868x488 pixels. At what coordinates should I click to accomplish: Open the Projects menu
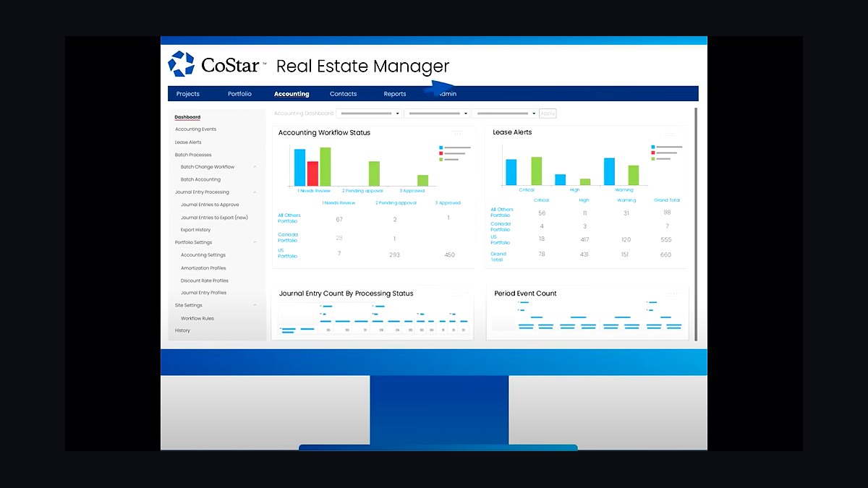point(188,94)
